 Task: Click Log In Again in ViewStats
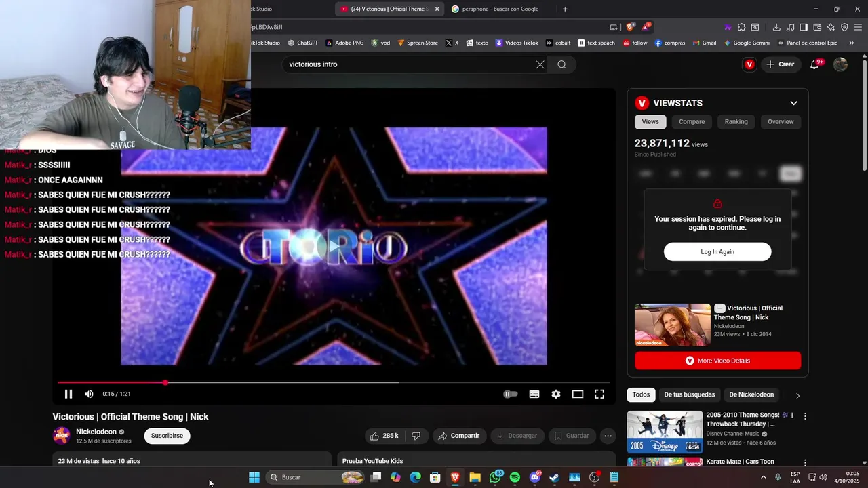(717, 251)
